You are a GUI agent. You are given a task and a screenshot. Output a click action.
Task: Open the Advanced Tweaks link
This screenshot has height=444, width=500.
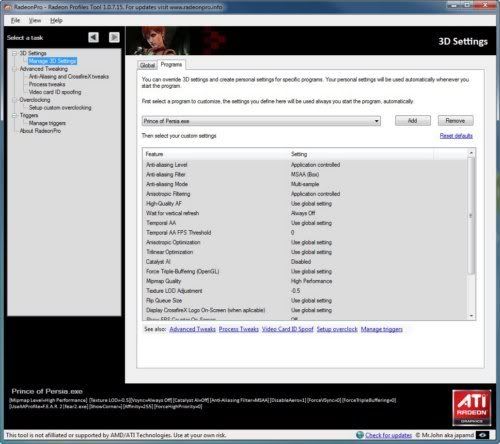[x=192, y=329]
